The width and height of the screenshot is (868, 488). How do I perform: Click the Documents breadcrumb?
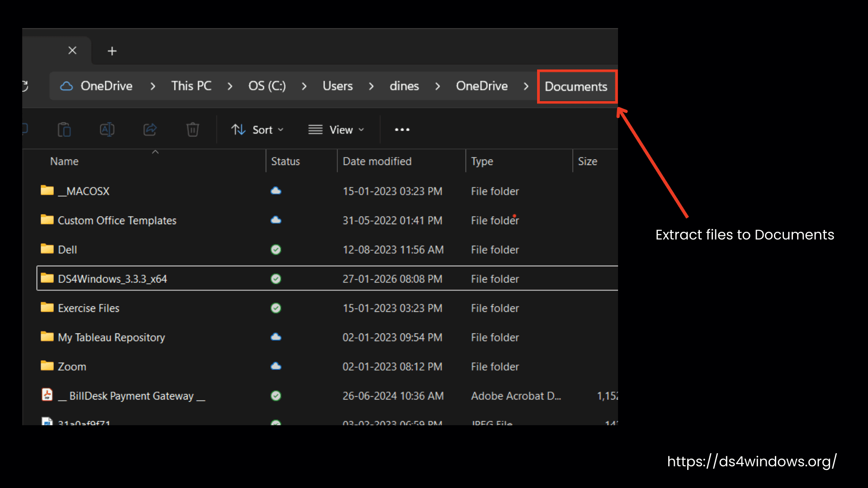pyautogui.click(x=576, y=86)
